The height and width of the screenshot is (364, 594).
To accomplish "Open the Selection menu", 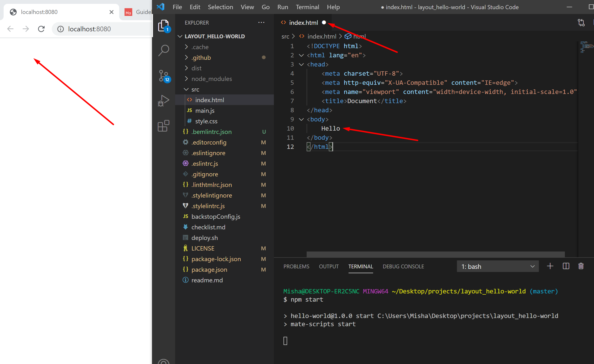I will point(220,7).
